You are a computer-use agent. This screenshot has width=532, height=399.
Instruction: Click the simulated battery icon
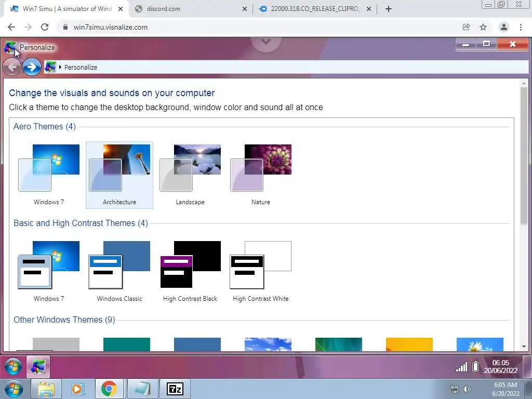click(476, 366)
